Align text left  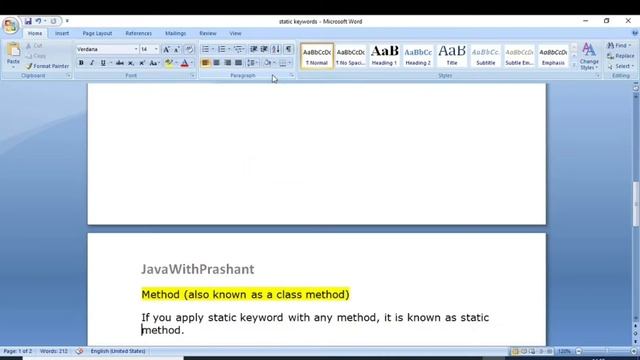tap(205, 63)
